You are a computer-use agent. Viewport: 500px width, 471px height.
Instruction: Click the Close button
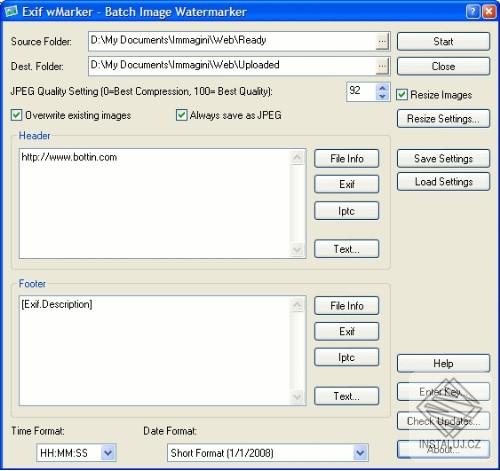(x=443, y=66)
